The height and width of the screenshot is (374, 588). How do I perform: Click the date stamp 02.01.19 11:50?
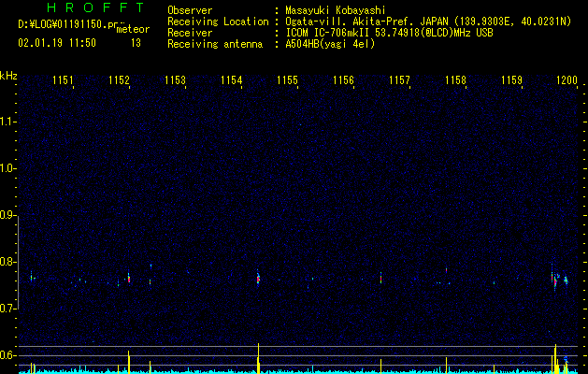(x=57, y=43)
